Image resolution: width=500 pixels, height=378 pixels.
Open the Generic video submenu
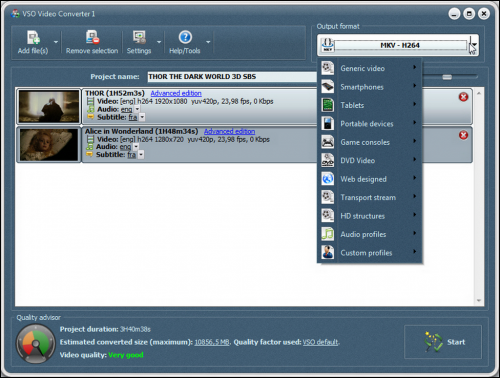pos(370,68)
